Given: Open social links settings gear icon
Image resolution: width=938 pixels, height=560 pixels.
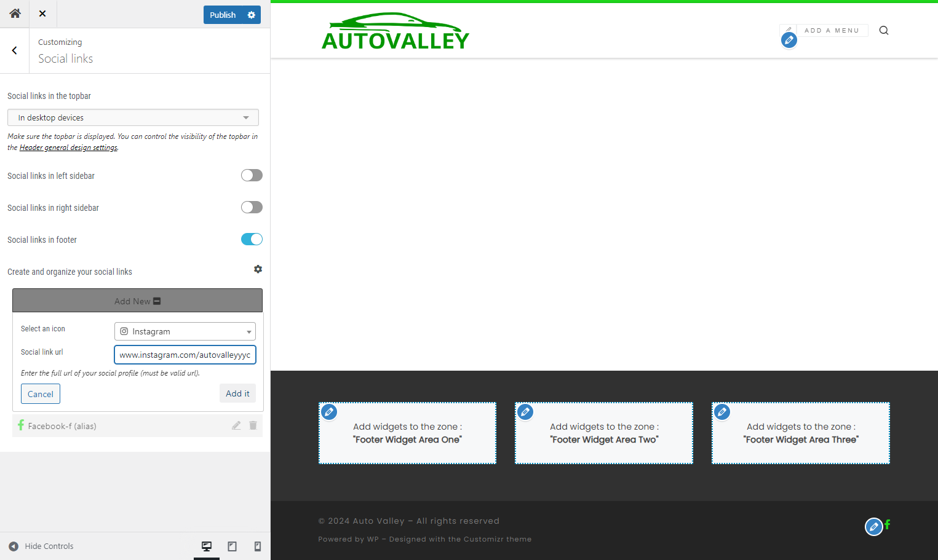Looking at the screenshot, I should 258,269.
